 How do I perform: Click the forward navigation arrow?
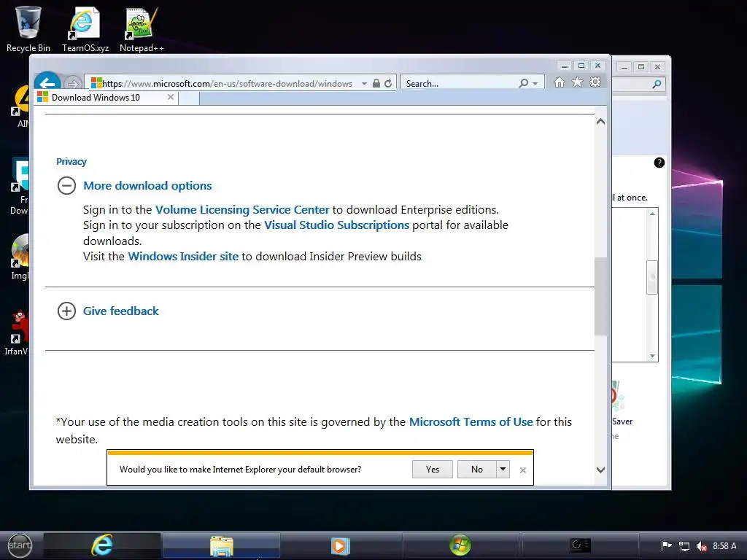(72, 83)
